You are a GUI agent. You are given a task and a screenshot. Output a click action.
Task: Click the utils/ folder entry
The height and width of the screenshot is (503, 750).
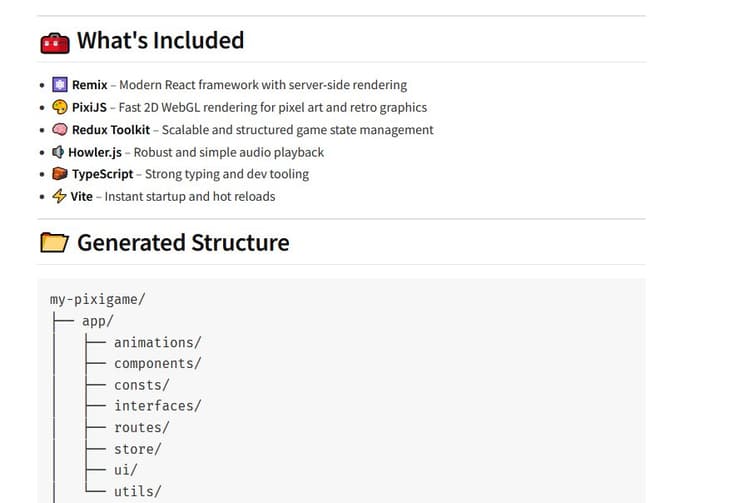138,491
